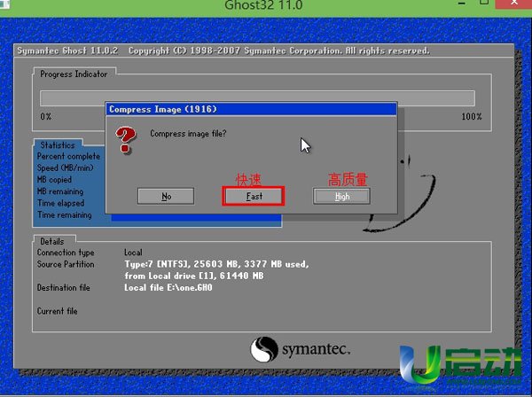Click the Ghost32 11.0 window title

tap(263, 5)
